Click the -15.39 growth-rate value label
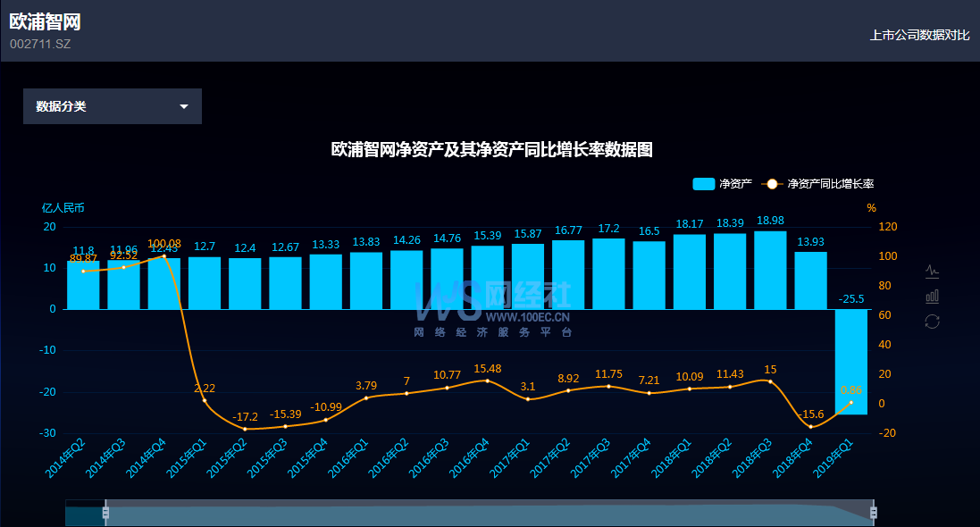Image resolution: width=980 pixels, height=527 pixels. click(x=286, y=414)
